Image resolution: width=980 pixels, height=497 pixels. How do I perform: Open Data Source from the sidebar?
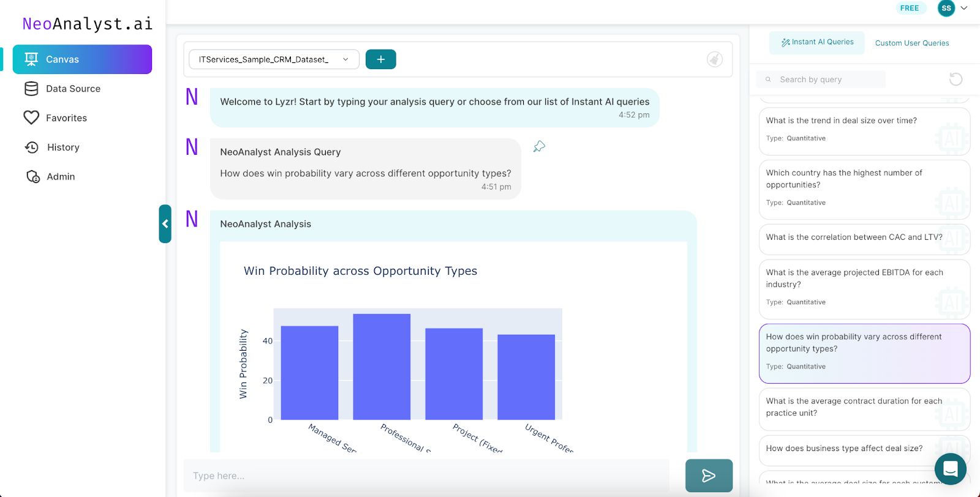73,89
